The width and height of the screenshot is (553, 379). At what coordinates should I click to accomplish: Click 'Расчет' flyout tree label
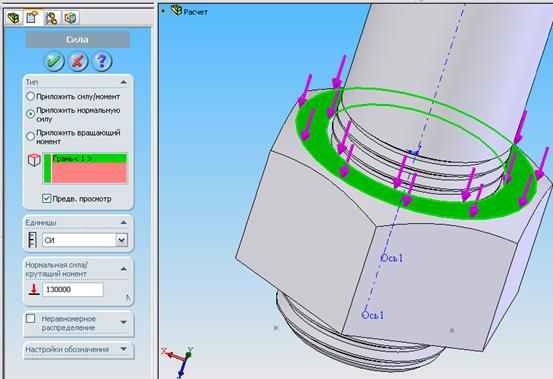click(195, 12)
